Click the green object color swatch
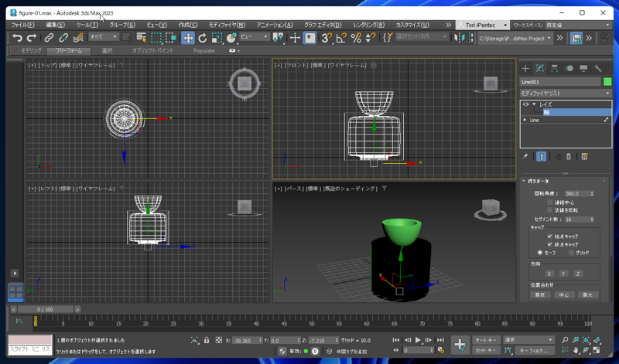This screenshot has width=619, height=364. click(x=607, y=82)
